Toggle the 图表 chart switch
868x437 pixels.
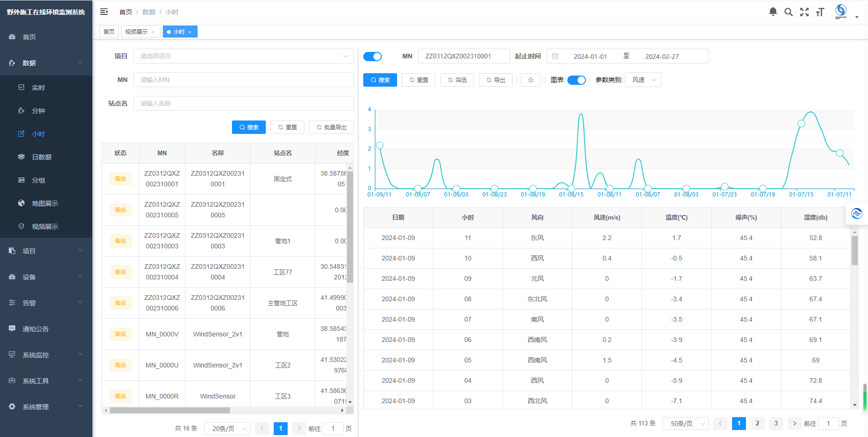[577, 80]
